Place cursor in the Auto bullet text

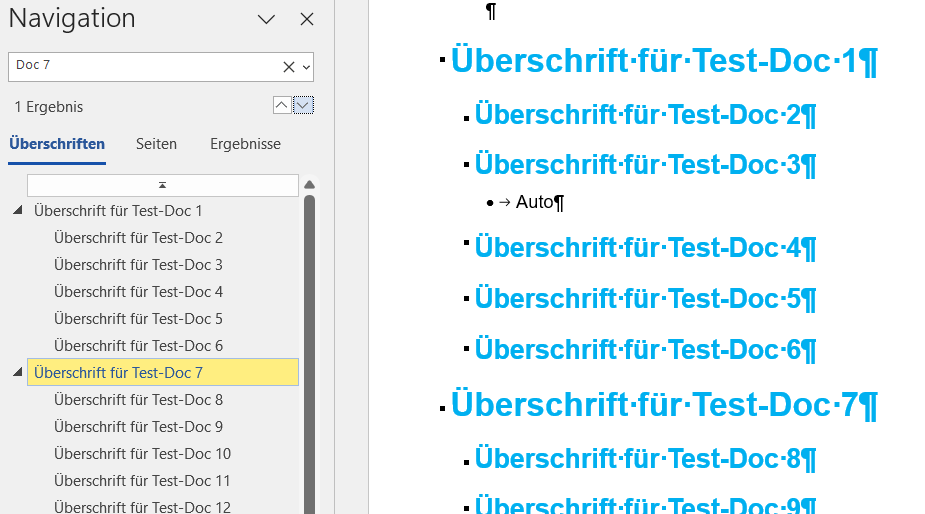534,202
